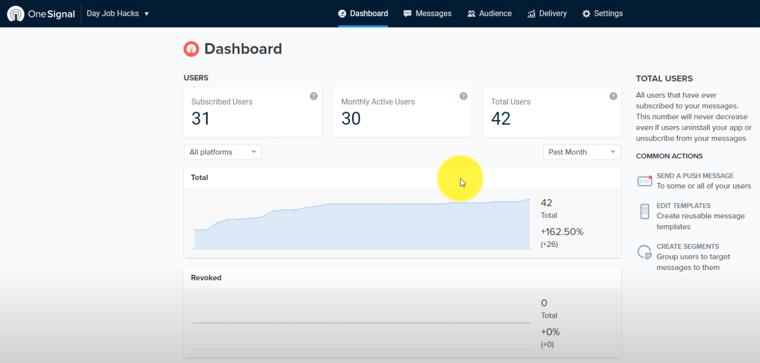Select the Total Users card
Image resolution: width=760 pixels, height=363 pixels.
click(x=552, y=112)
